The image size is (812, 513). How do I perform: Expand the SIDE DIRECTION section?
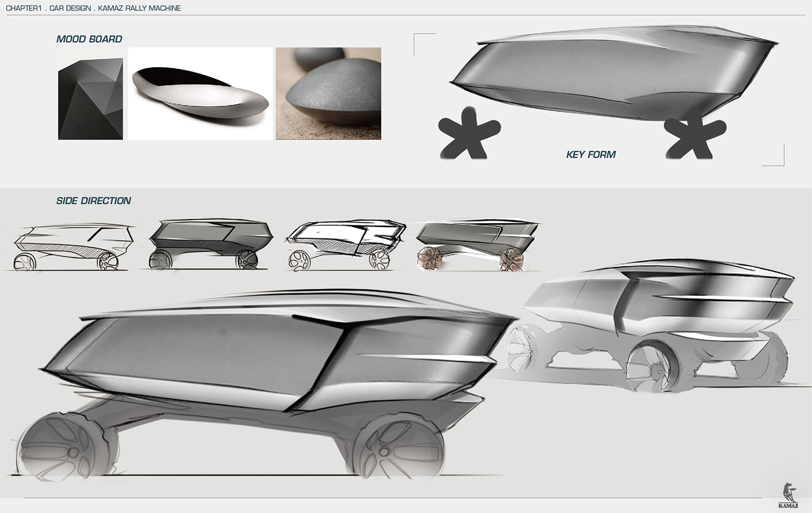[93, 201]
